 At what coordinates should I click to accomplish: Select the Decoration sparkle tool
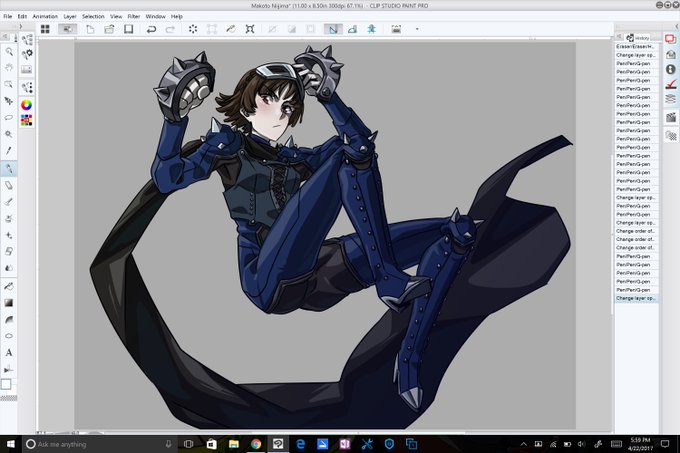(x=9, y=235)
